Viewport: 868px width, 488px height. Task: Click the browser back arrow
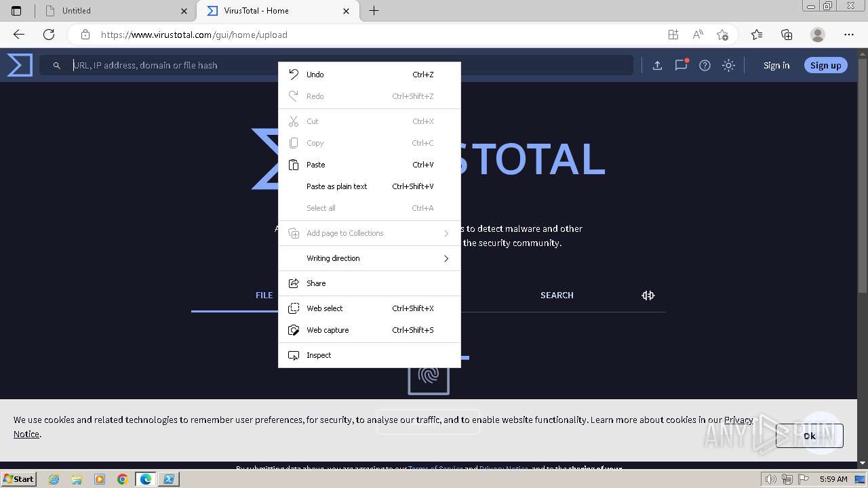pyautogui.click(x=19, y=35)
